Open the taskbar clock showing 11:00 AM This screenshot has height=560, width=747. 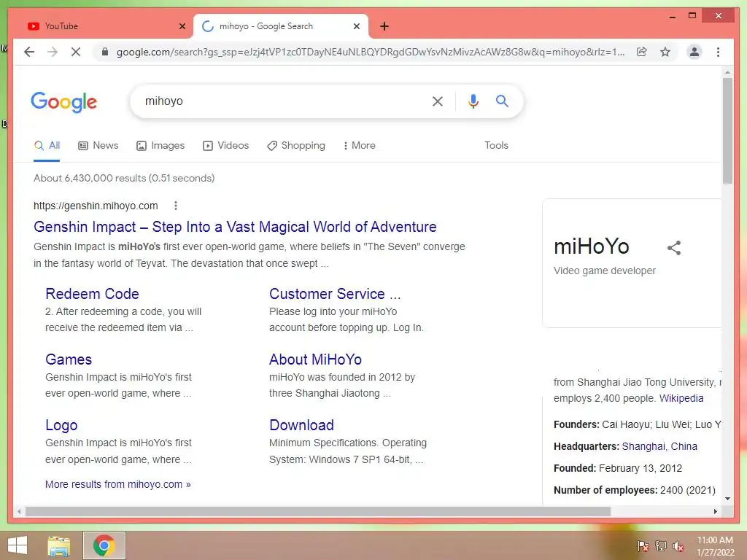[x=715, y=546]
